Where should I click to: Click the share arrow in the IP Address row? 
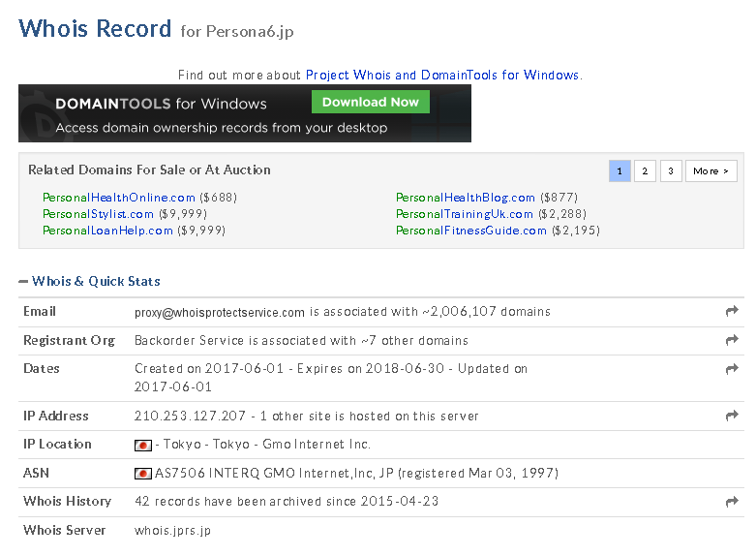point(732,416)
